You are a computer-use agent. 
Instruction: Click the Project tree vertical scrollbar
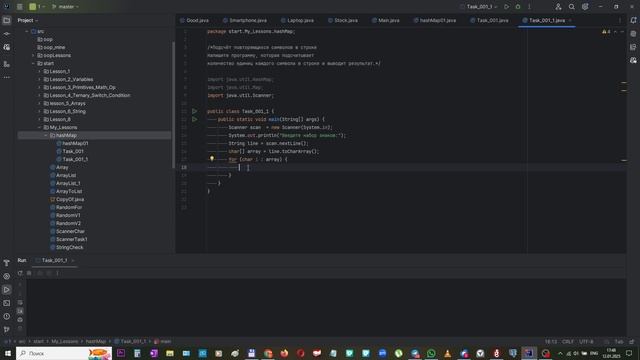pos(173,104)
